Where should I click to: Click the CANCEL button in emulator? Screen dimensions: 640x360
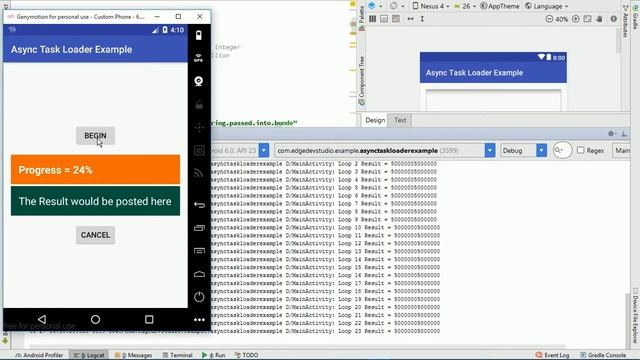[95, 235]
